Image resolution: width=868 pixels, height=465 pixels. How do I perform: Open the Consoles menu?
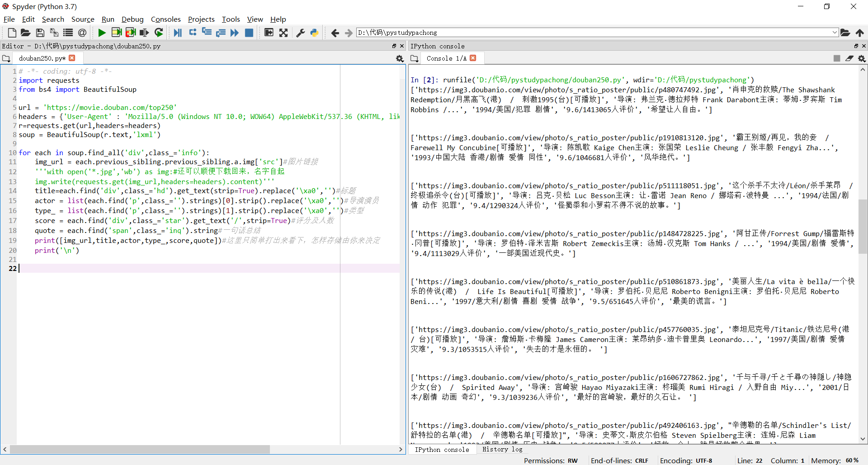(x=165, y=19)
